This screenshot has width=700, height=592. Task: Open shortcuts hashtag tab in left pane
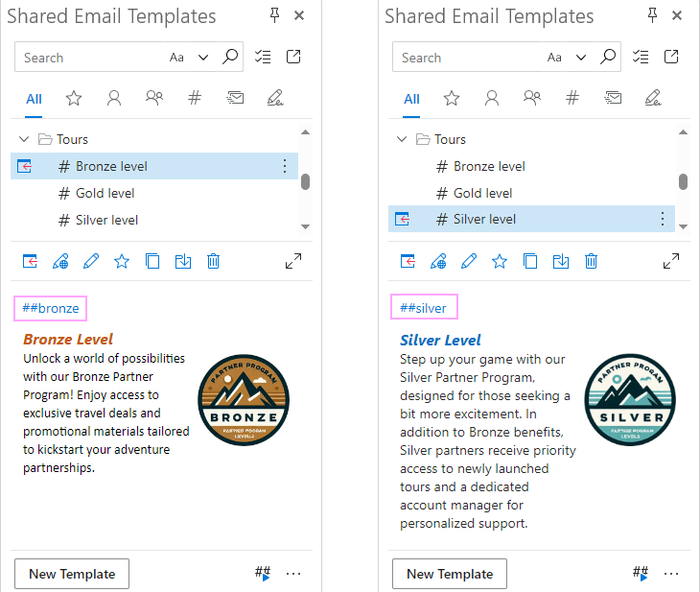pos(195,98)
